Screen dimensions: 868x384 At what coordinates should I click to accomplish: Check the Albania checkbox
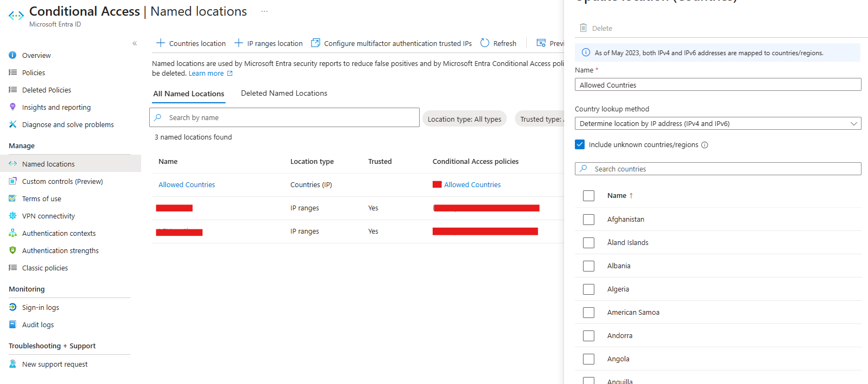[588, 266]
